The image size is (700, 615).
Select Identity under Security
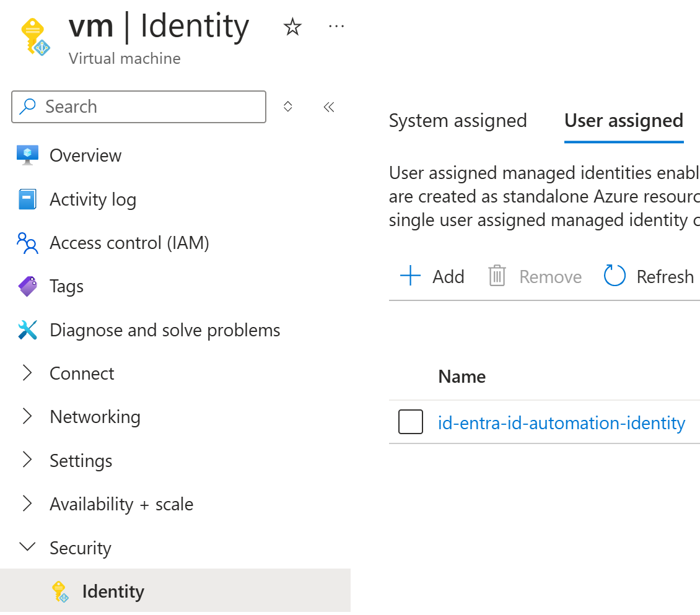113,591
